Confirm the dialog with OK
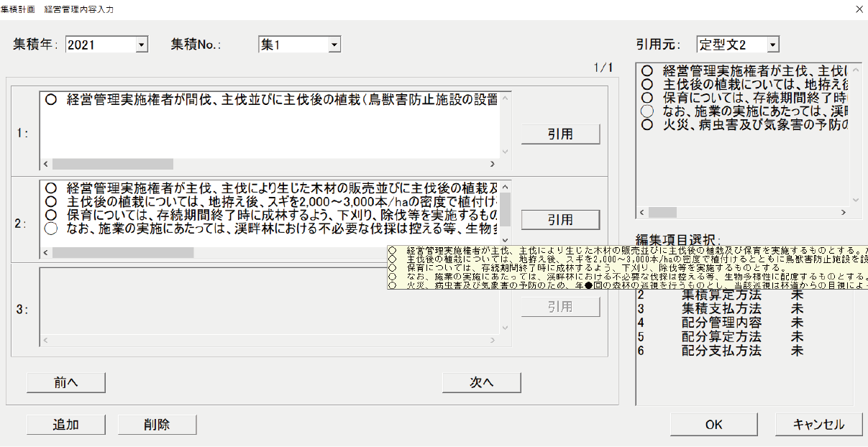The image size is (868, 447). (713, 425)
